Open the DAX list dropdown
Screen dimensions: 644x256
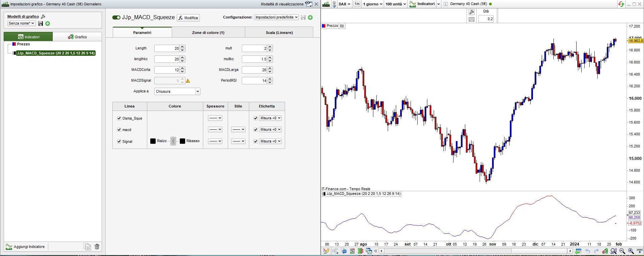point(344,4)
